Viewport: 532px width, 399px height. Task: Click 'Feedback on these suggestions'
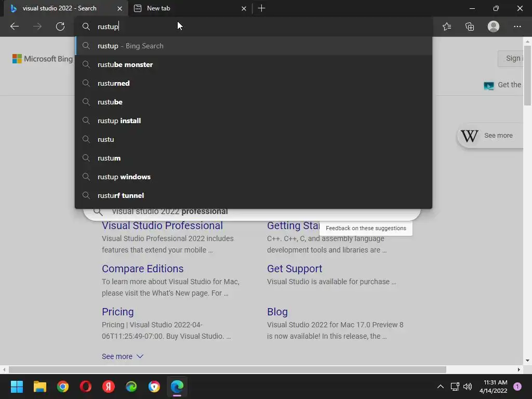(x=366, y=228)
